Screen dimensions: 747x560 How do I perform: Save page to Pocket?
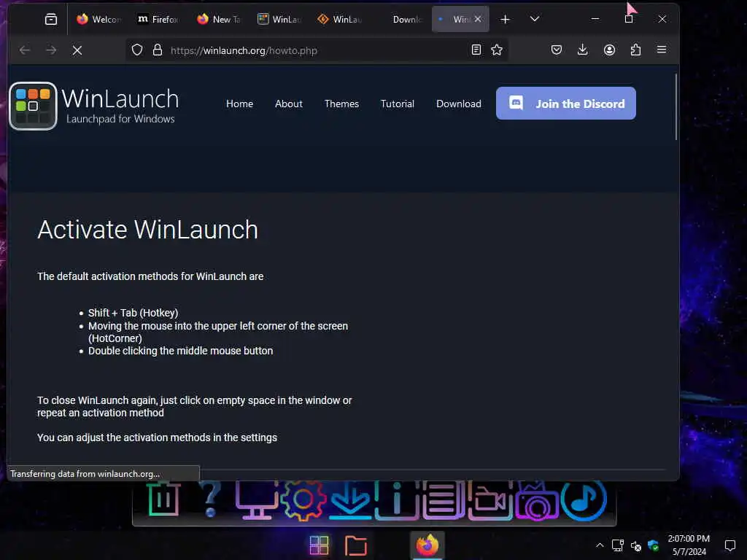tap(557, 50)
